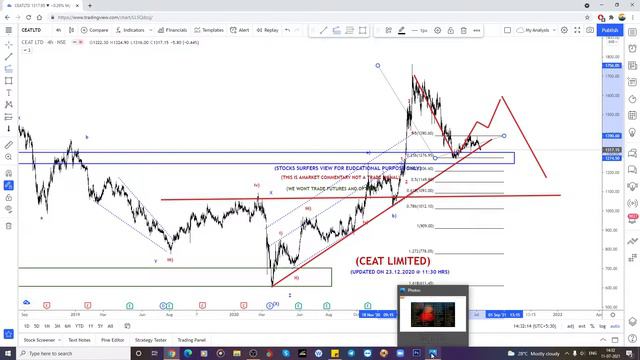The image size is (640, 360).
Task: Open go-to-date calendar icon
Action: [x=127, y=326]
